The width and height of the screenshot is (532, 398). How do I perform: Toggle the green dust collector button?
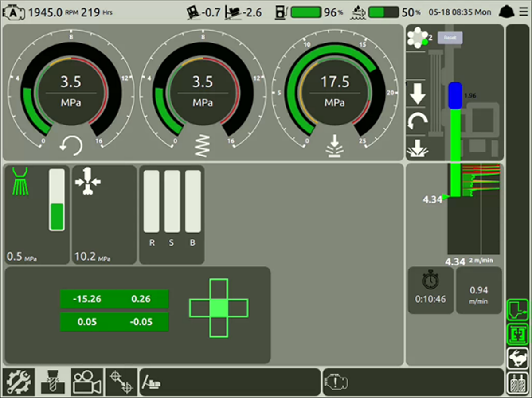click(518, 310)
